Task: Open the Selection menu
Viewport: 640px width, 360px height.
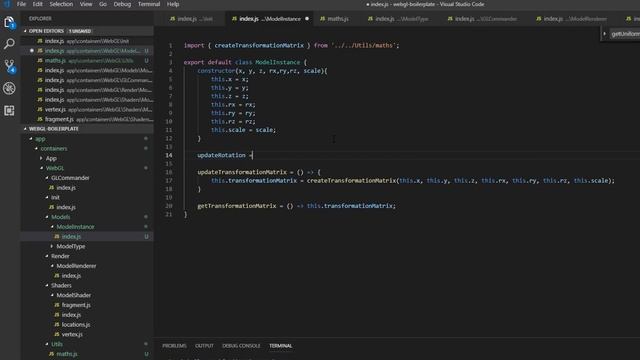Action: coord(61,4)
